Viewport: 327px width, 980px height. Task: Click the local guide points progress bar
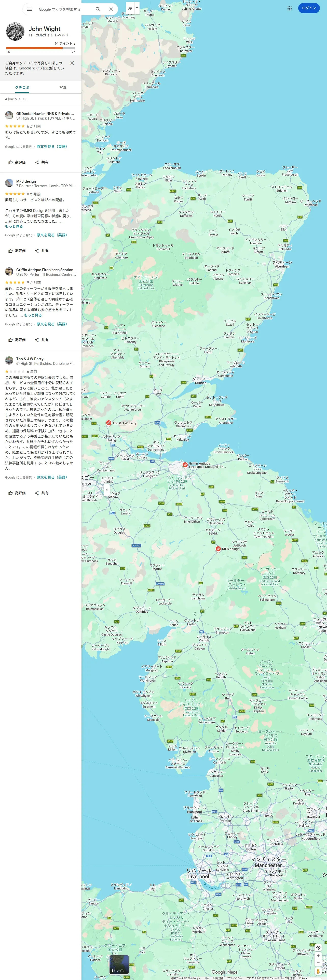pos(41,48)
